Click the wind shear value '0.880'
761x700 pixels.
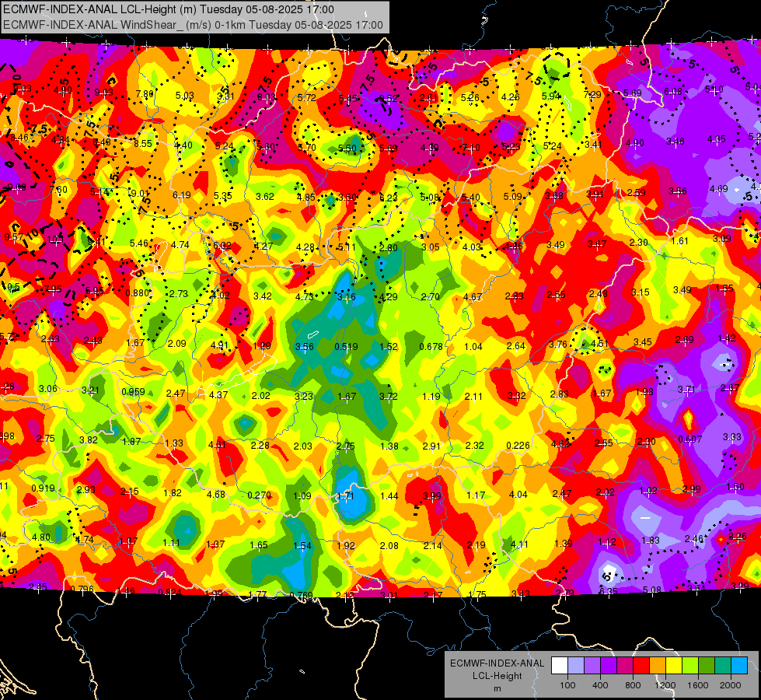tap(138, 293)
